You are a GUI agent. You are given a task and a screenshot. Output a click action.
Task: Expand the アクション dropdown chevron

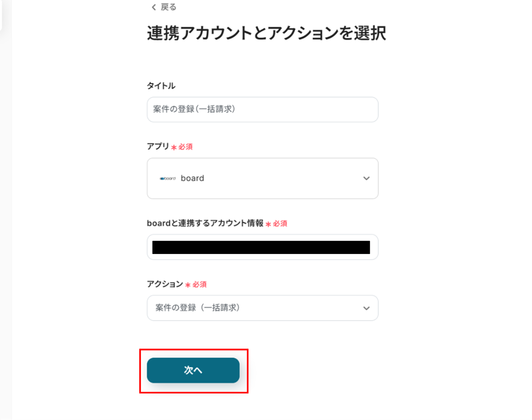(x=366, y=308)
